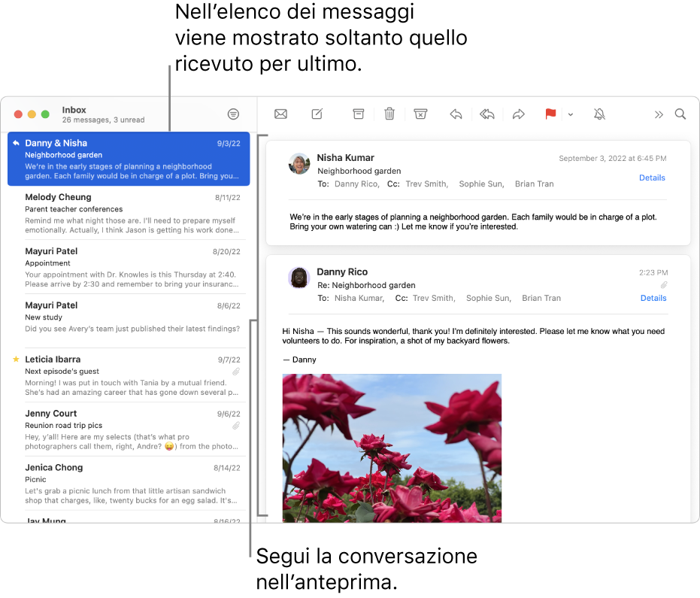
Task: Toggle the message filter button
Action: pyautogui.click(x=233, y=114)
